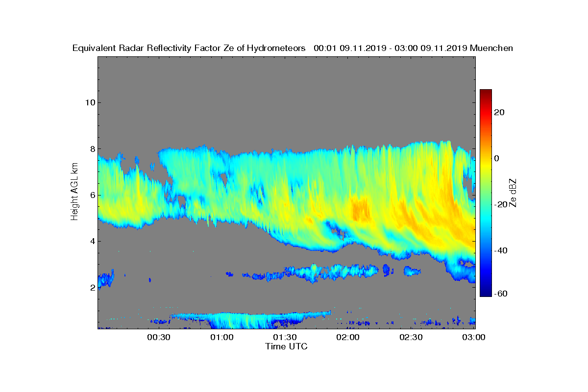Click the '02:00' time tick label

point(348,338)
